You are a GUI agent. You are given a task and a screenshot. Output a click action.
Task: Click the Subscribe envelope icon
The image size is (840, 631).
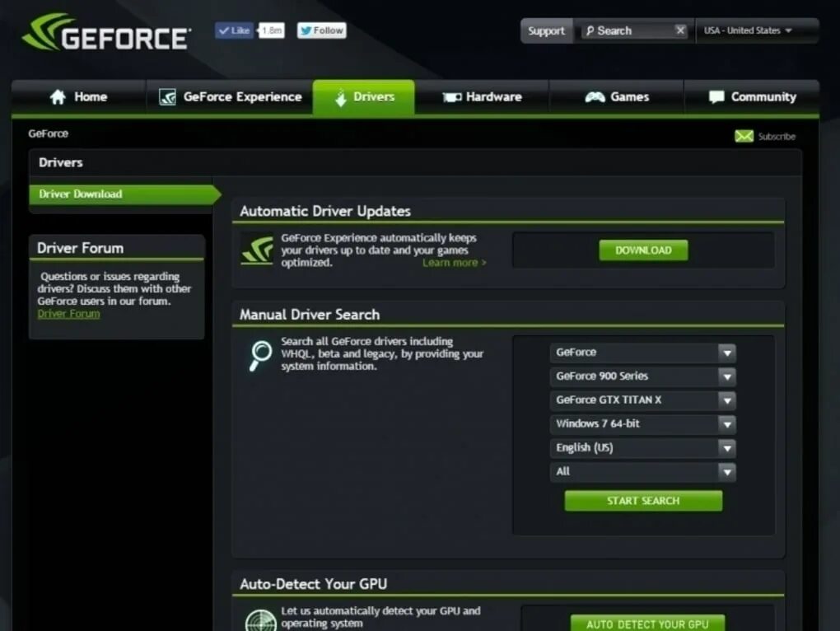tap(744, 135)
